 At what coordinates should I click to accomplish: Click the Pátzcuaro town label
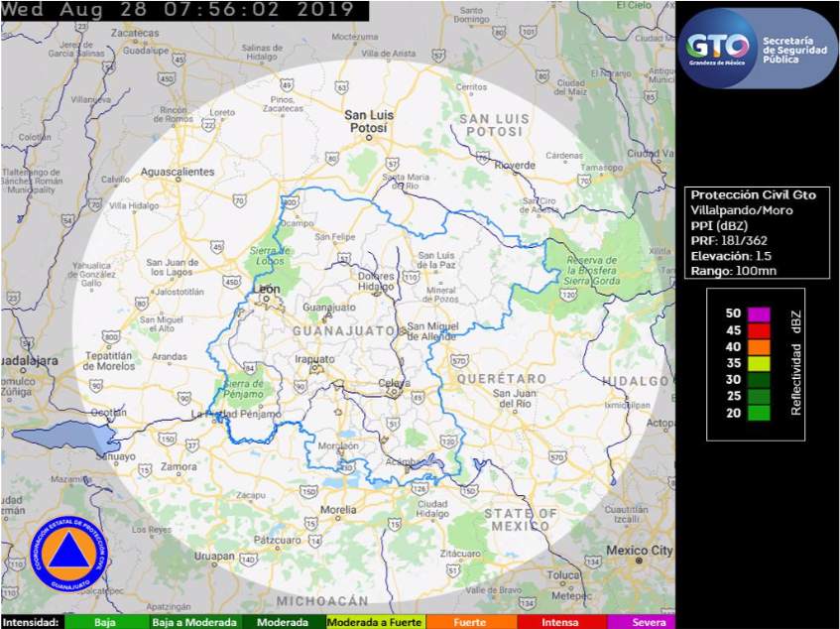279,540
